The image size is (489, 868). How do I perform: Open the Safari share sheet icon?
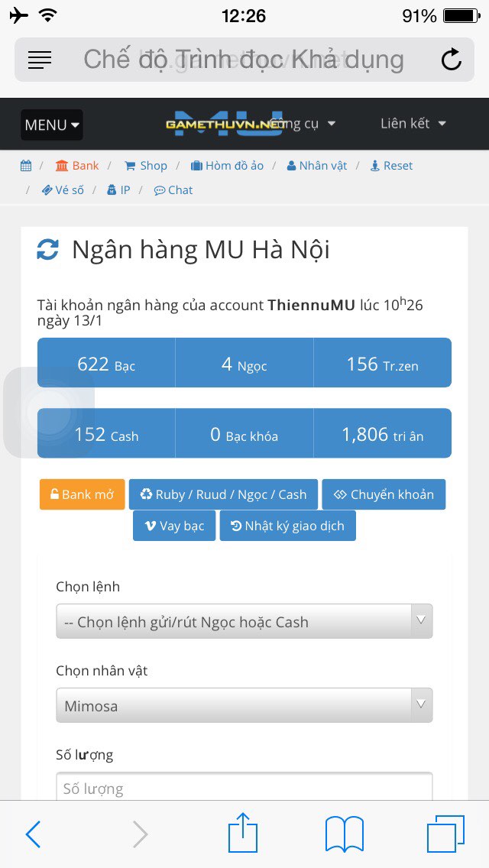point(243,833)
